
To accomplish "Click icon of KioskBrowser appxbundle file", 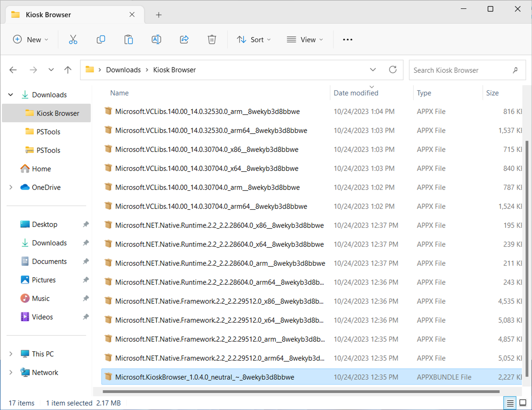I will coord(108,377).
